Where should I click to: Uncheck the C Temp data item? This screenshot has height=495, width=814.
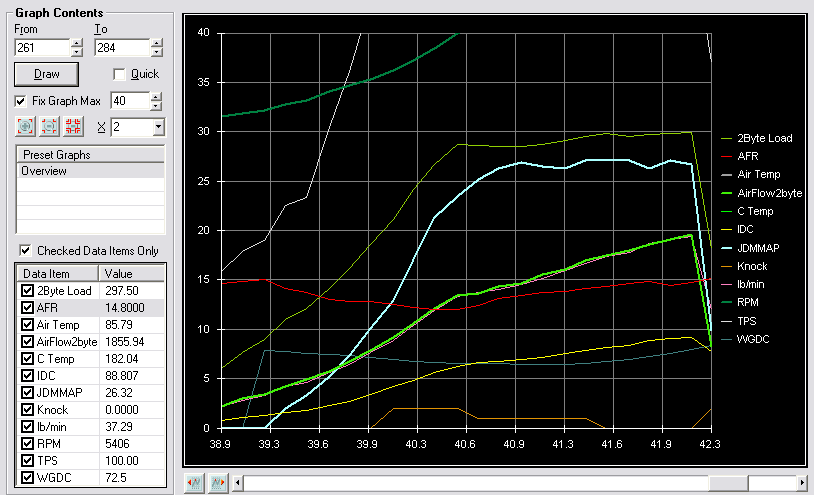pos(28,359)
